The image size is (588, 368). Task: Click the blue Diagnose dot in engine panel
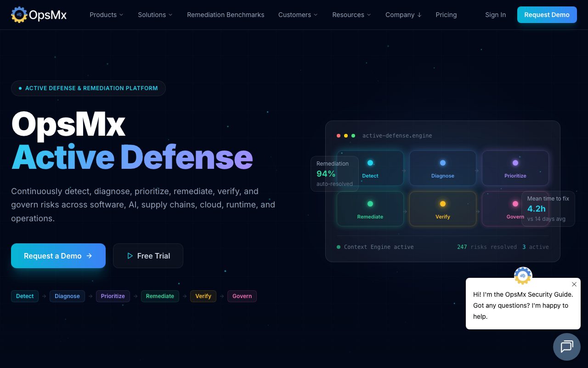443,163
